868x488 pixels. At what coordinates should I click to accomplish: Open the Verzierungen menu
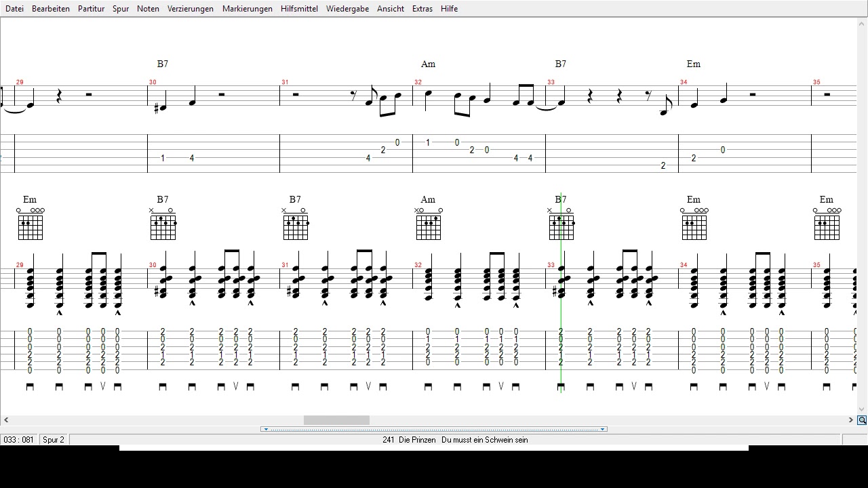[191, 9]
